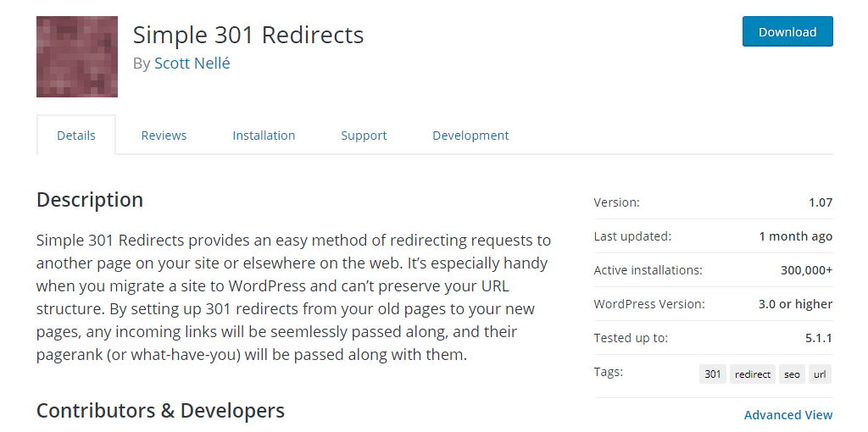The height and width of the screenshot is (432, 868).
Task: Switch to the Reviews tab
Action: pyautogui.click(x=164, y=136)
